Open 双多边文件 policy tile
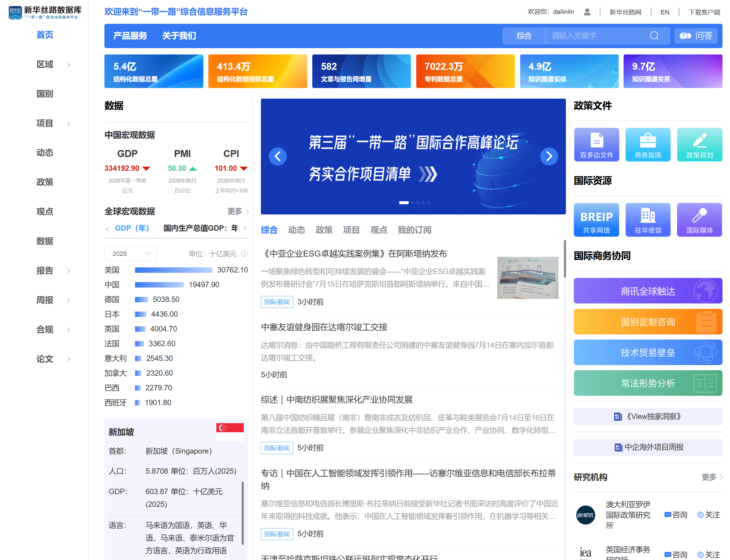This screenshot has width=730, height=560. [596, 145]
